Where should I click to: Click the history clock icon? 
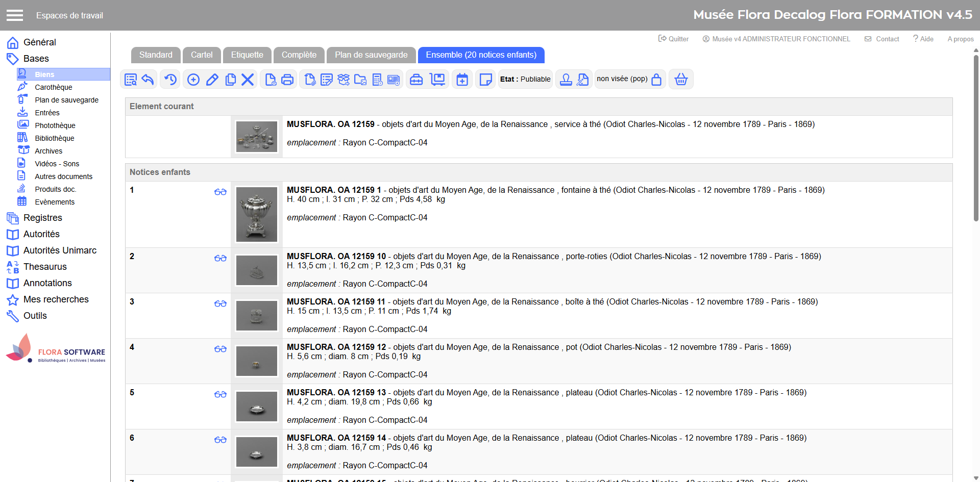point(170,80)
